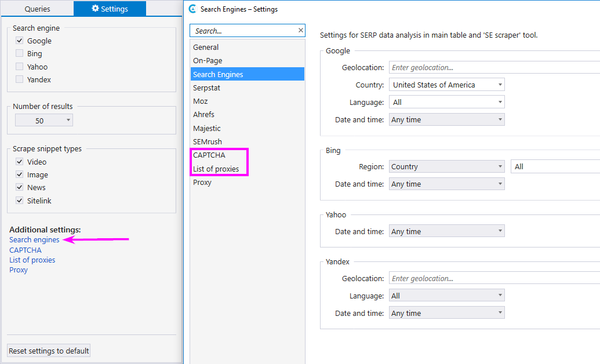The height and width of the screenshot is (364, 600).
Task: Clear the settings search box with X
Action: coord(300,30)
